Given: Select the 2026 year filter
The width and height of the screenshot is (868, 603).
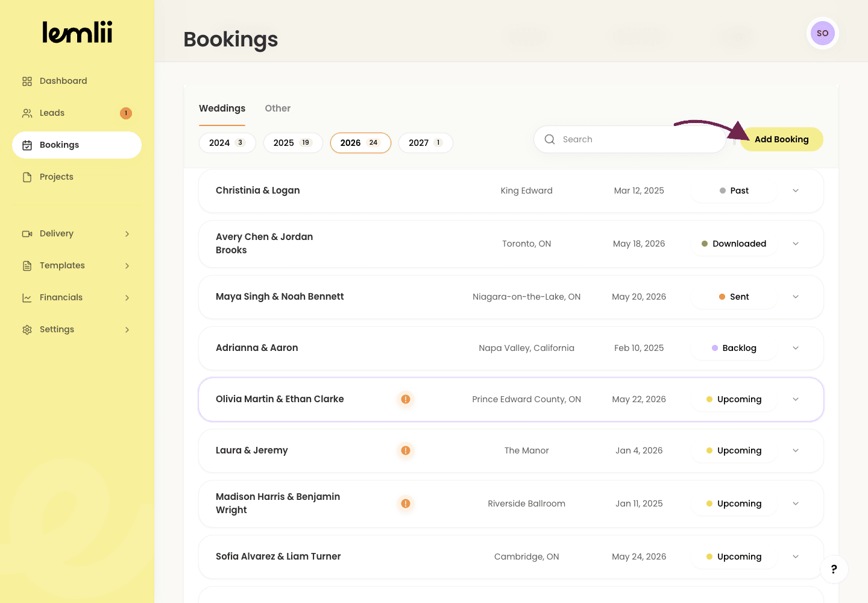Looking at the screenshot, I should 360,143.
